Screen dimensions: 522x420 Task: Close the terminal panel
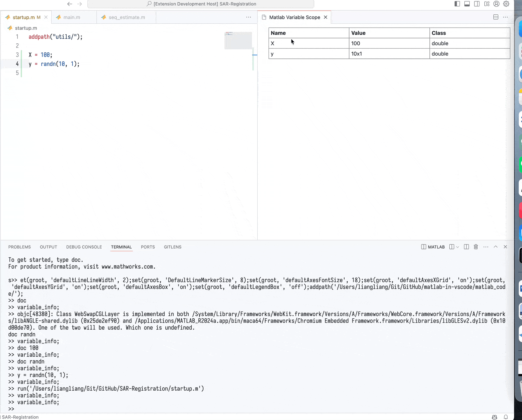coord(505,247)
